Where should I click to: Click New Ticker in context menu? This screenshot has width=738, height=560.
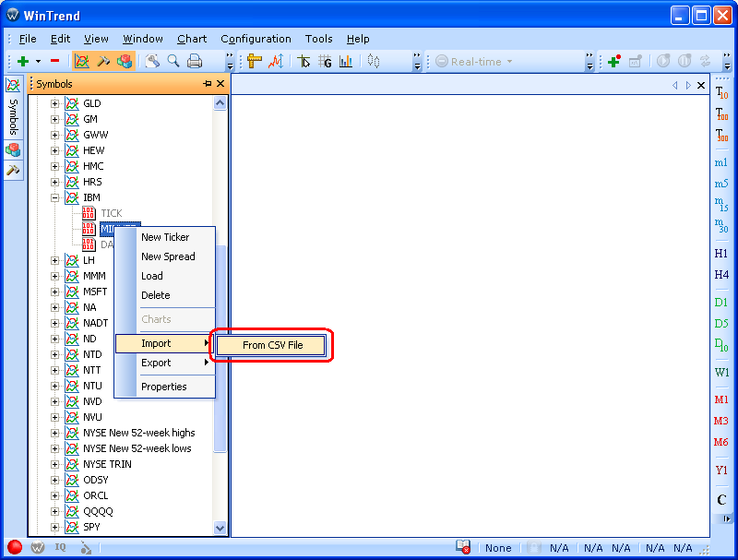165,237
